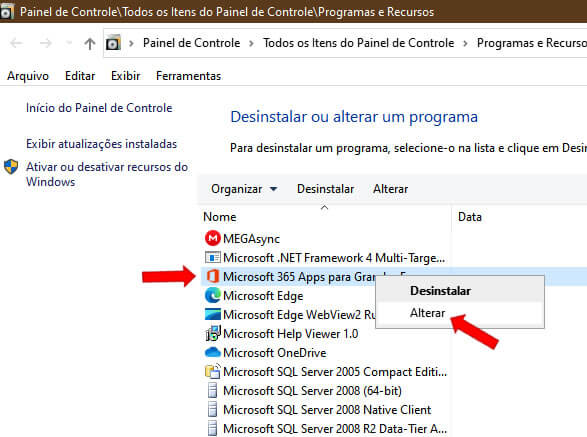This screenshot has width=587, height=437.
Task: Open Exibir atualizações instaladas link
Action: click(x=101, y=144)
